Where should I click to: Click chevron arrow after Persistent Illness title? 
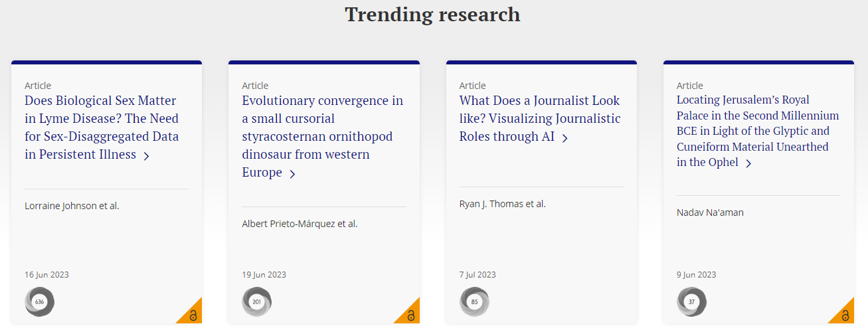(146, 156)
